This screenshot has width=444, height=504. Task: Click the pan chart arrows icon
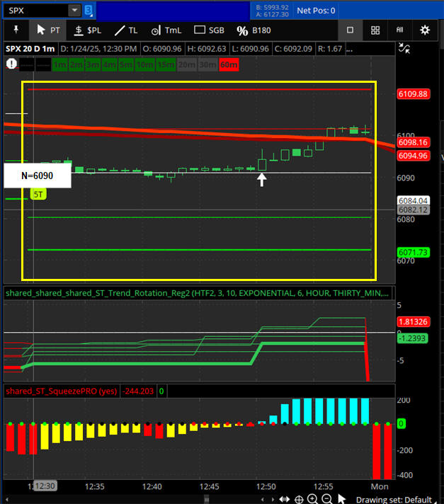pyautogui.click(x=284, y=499)
